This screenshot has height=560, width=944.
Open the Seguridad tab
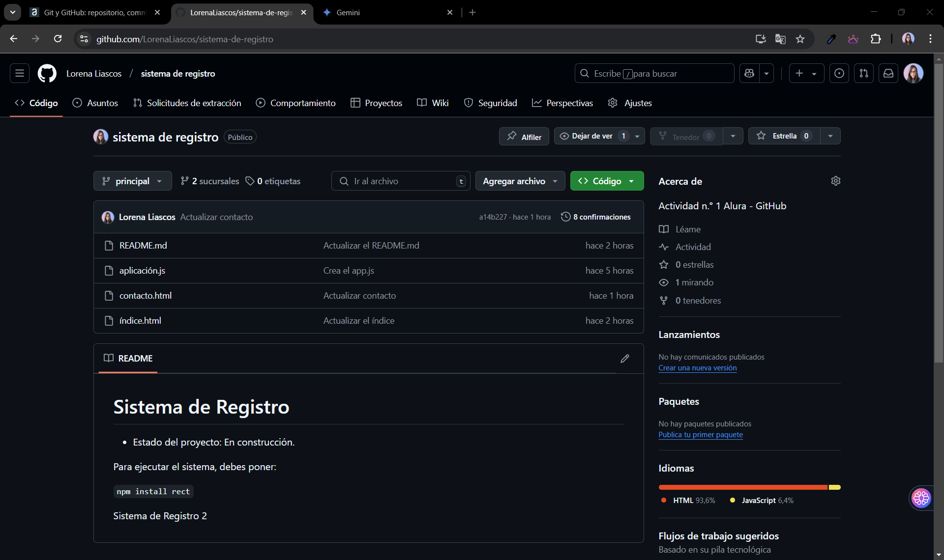491,103
